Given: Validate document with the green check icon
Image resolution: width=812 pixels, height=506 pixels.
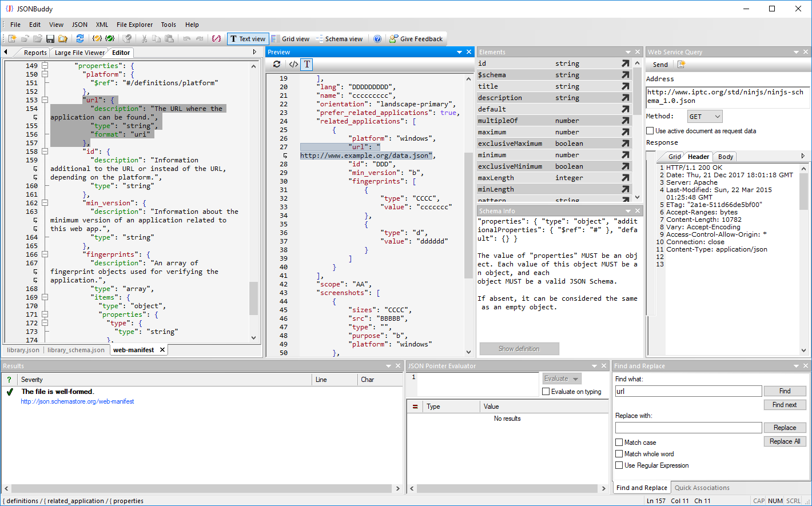Looking at the screenshot, I should pyautogui.click(x=110, y=39).
